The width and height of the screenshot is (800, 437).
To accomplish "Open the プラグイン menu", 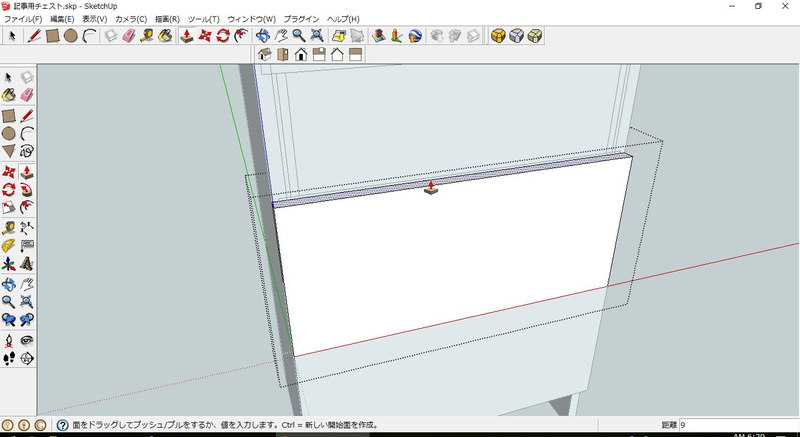I will click(302, 19).
